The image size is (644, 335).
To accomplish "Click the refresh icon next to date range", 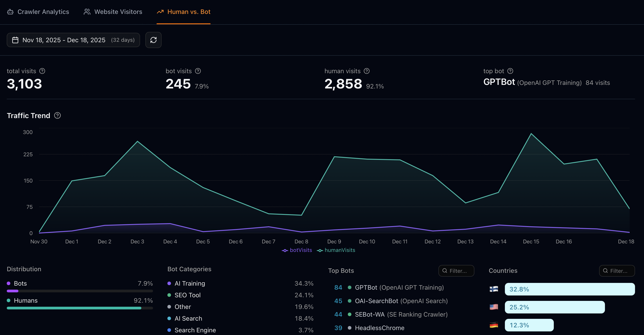I will [x=153, y=40].
